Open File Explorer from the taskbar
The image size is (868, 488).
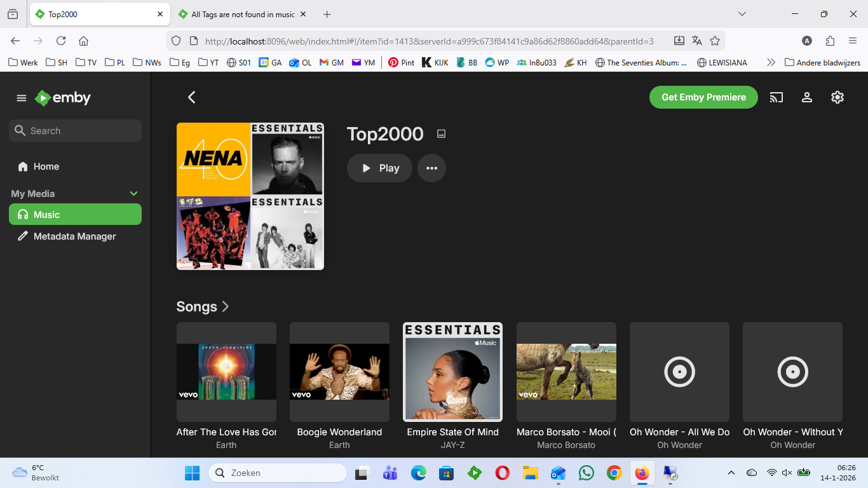tap(530, 473)
